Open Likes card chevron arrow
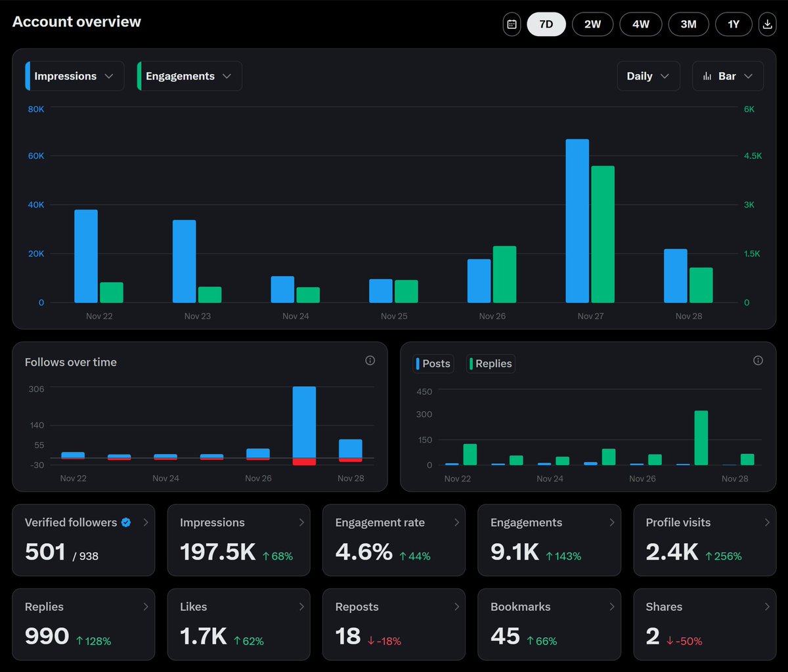The image size is (788, 672). click(301, 606)
